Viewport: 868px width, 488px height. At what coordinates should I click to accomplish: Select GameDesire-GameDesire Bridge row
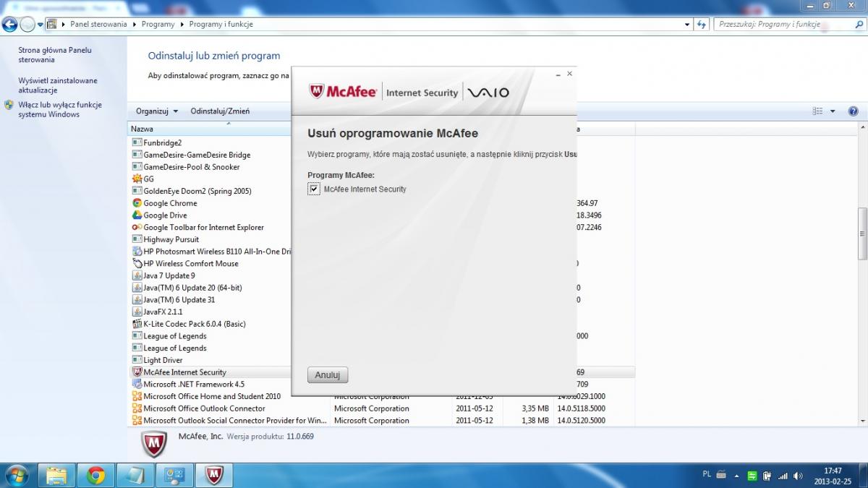coord(197,155)
